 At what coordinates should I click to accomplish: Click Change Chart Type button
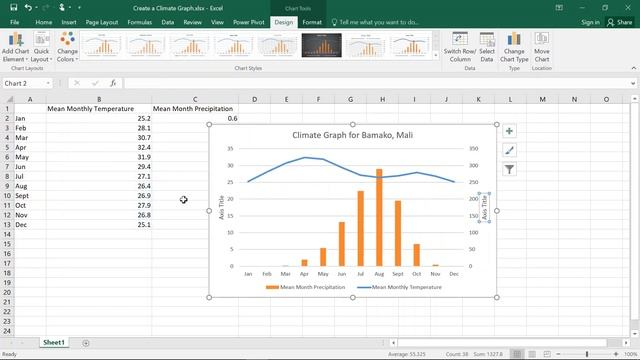coord(514,47)
